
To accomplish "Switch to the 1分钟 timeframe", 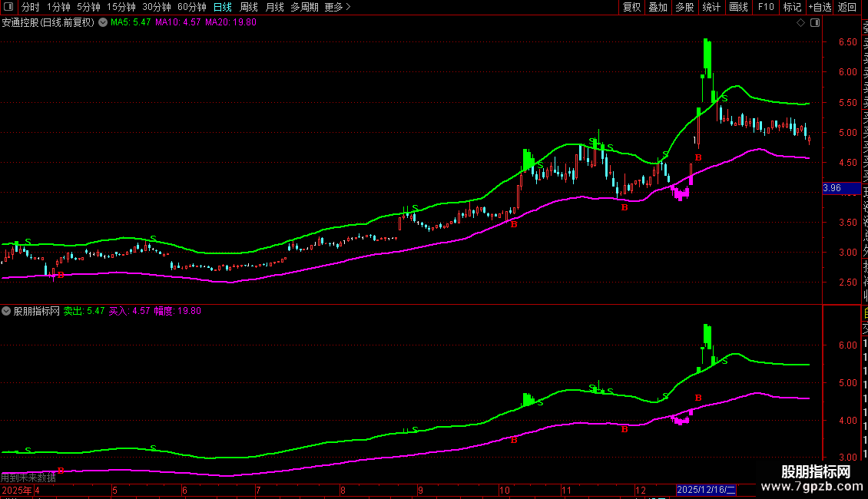I will click(58, 7).
